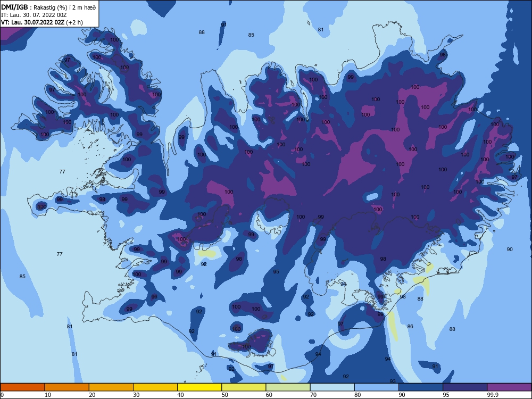Select the 'IT: Lau. 30. 07. 2022 00Z' line
Screen dimensions: 532x399
[34, 15]
